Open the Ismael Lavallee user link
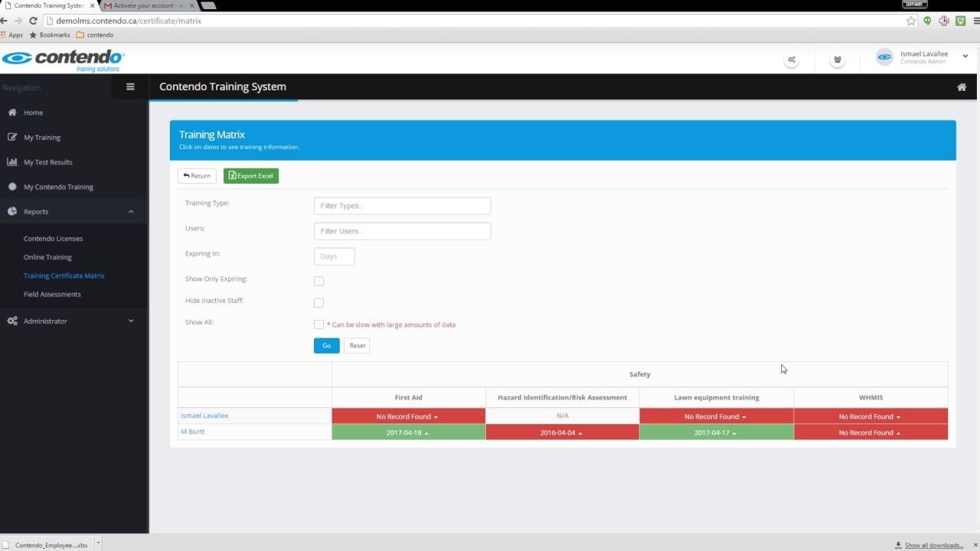This screenshot has height=551, width=980. coord(204,416)
